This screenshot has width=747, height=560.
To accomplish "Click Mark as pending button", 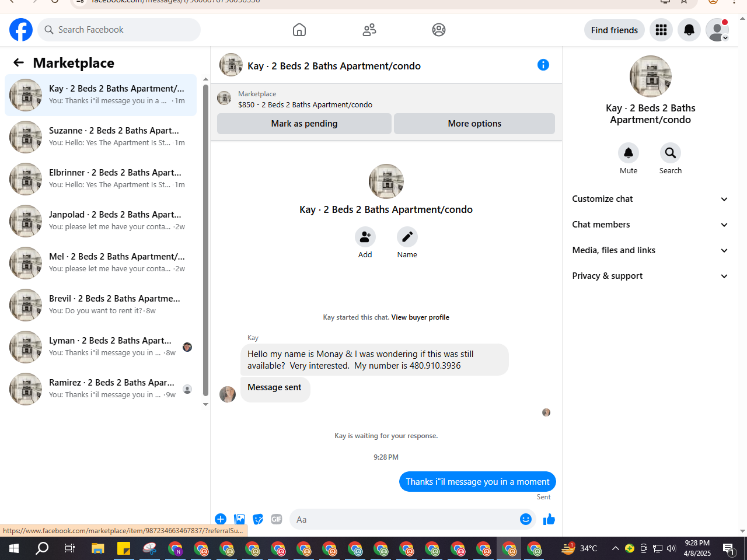I will pyautogui.click(x=304, y=124).
